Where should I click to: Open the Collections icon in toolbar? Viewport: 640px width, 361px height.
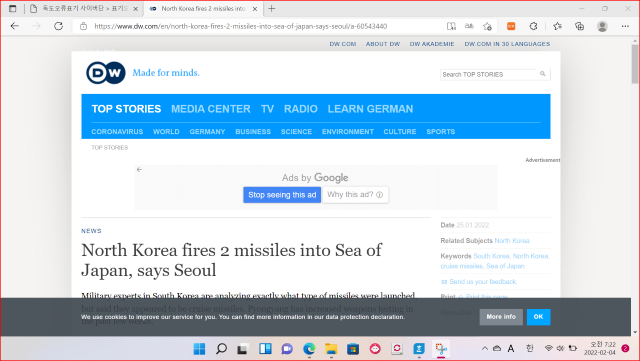(579, 26)
